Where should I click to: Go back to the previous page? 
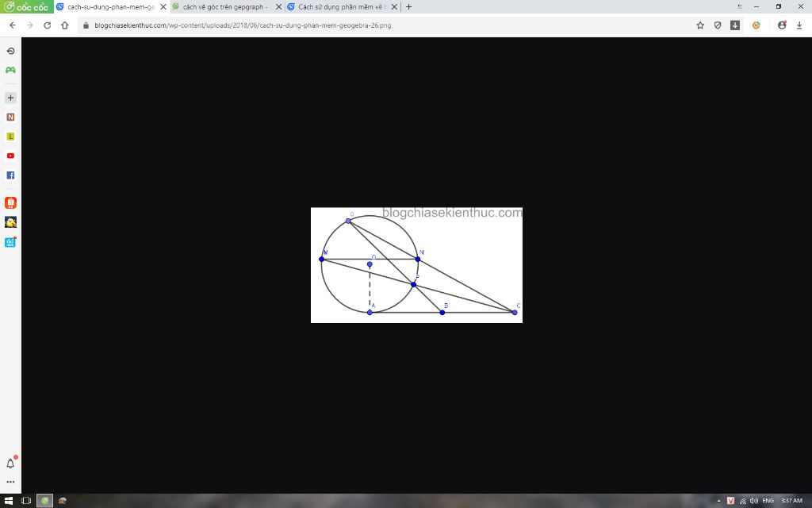[13, 25]
